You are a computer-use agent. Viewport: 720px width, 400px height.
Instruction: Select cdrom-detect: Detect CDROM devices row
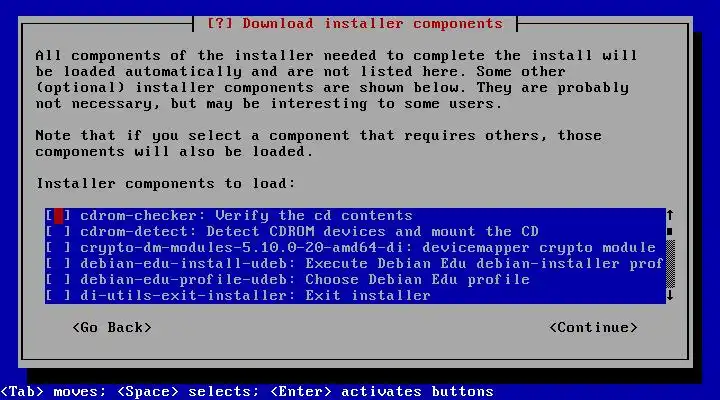[355, 231]
